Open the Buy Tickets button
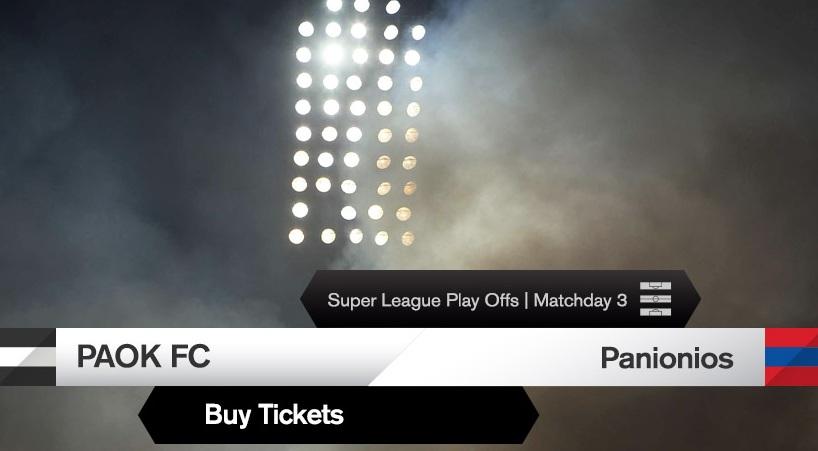The height and width of the screenshot is (451, 818). (x=339, y=415)
